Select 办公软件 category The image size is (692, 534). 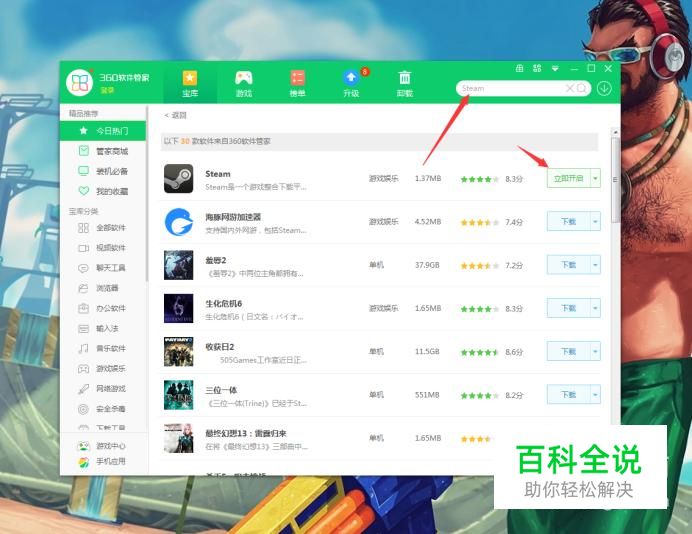103,308
